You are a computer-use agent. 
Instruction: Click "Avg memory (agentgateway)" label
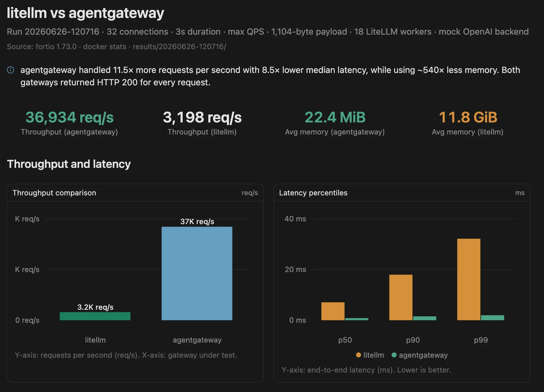coord(335,132)
